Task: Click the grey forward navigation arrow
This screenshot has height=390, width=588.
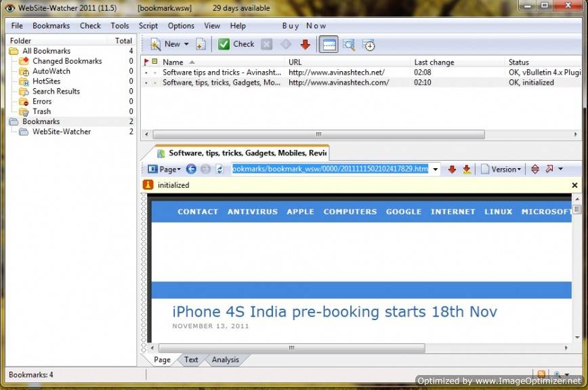Action: pyautogui.click(x=205, y=170)
